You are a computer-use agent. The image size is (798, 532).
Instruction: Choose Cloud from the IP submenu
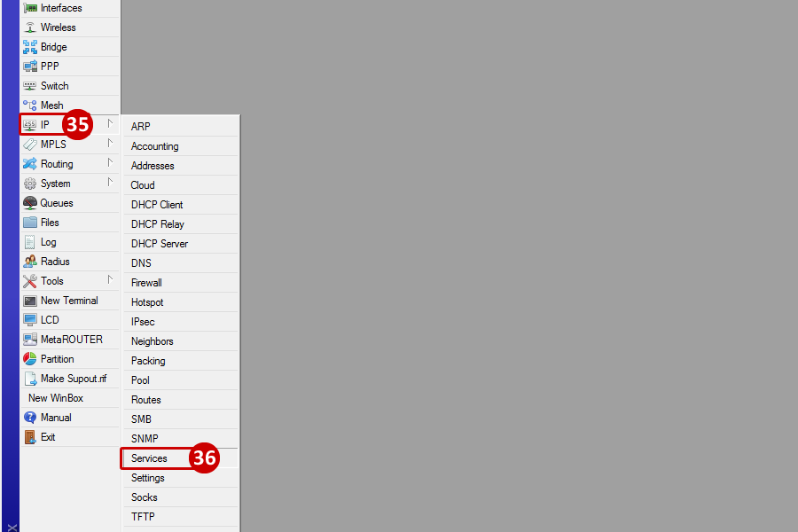[x=181, y=185]
